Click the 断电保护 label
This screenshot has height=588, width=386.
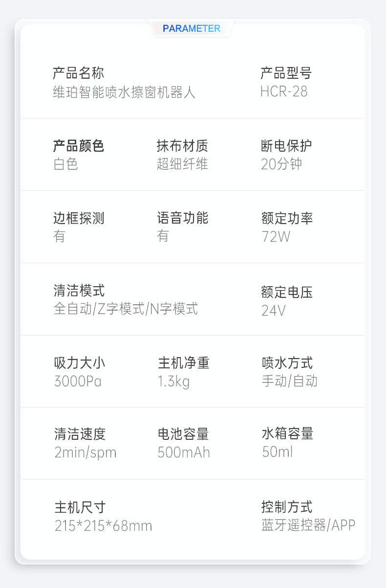[286, 146]
